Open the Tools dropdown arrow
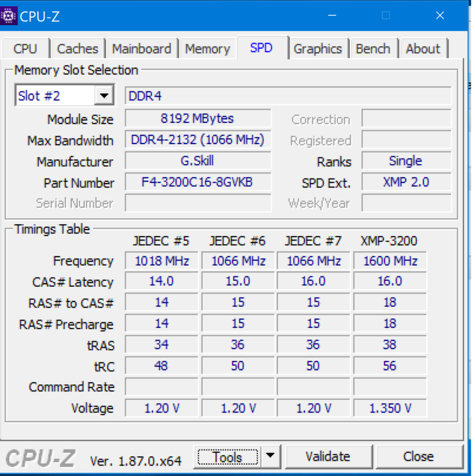Image resolution: width=475 pixels, height=476 pixels. click(271, 456)
